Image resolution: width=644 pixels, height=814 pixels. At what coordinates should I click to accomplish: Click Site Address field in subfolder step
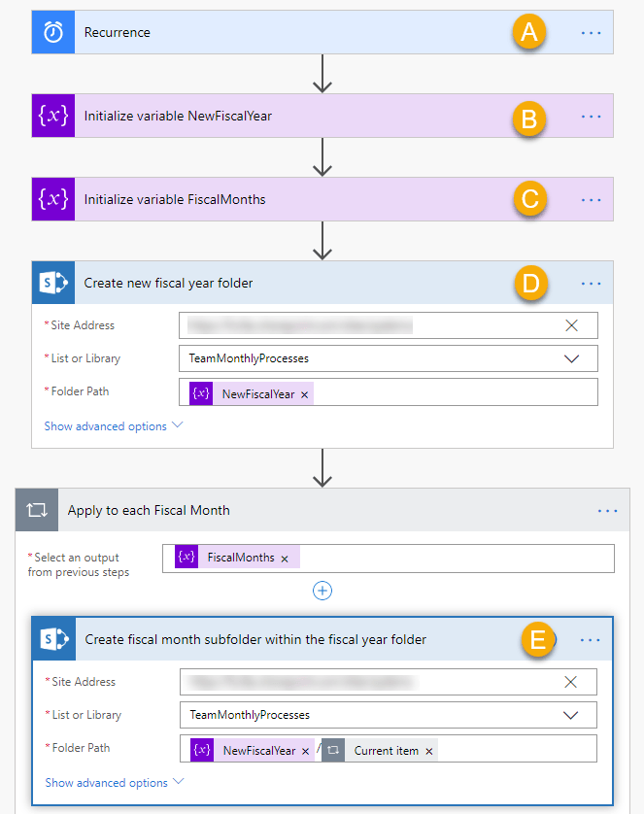(389, 682)
